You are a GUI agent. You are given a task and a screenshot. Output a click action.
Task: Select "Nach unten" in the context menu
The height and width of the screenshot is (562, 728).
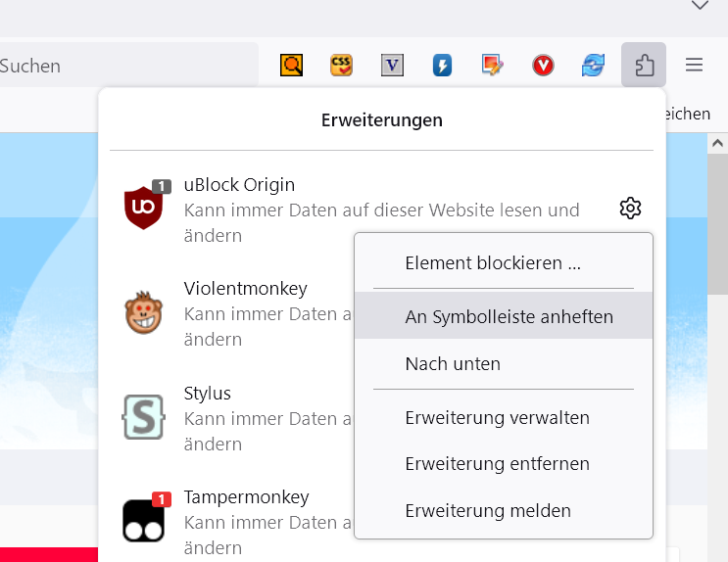tap(453, 364)
